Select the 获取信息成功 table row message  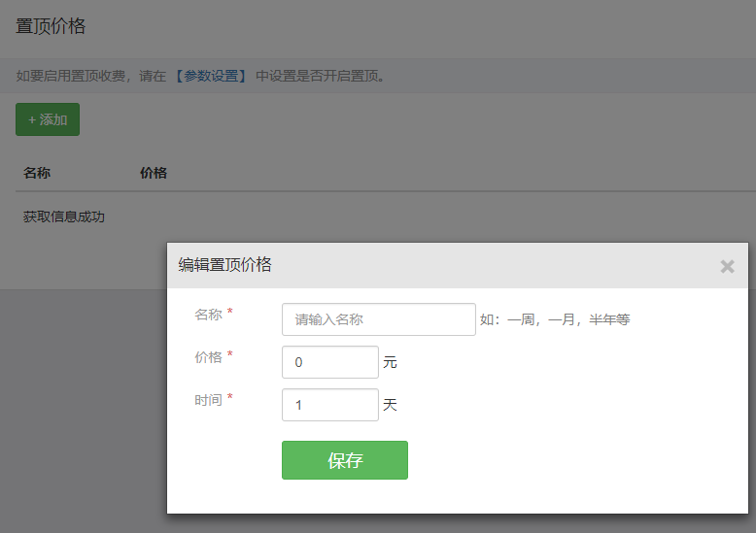64,217
